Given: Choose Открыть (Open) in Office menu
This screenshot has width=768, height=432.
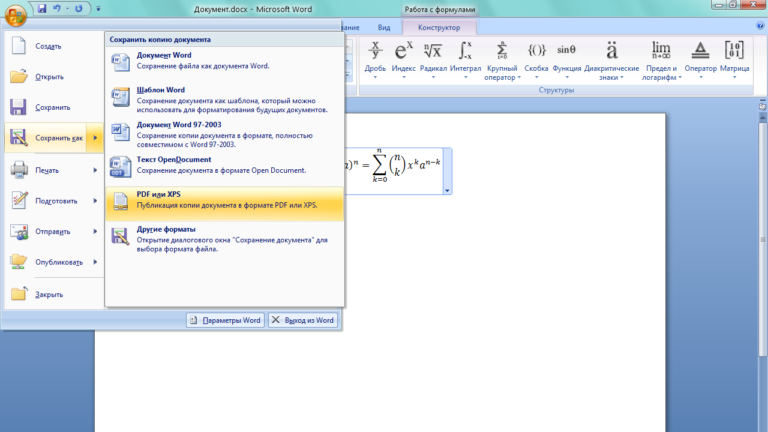Looking at the screenshot, I should click(x=54, y=77).
